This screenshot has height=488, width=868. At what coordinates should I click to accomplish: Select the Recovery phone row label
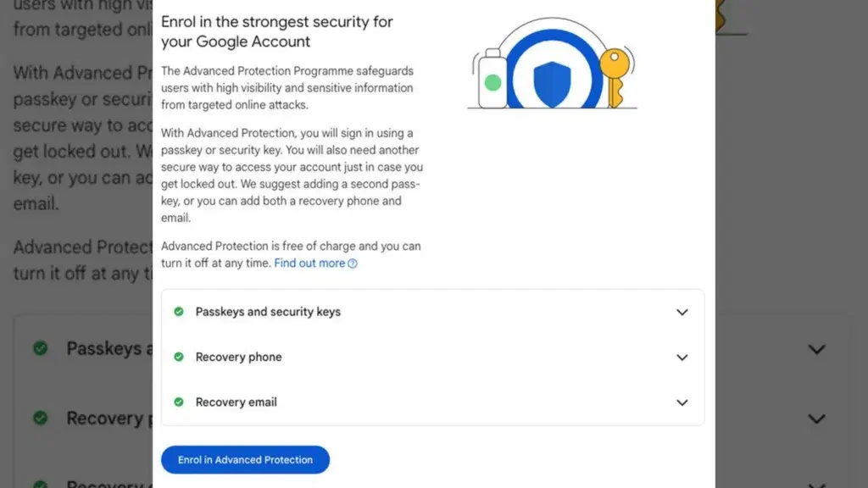[238, 358]
